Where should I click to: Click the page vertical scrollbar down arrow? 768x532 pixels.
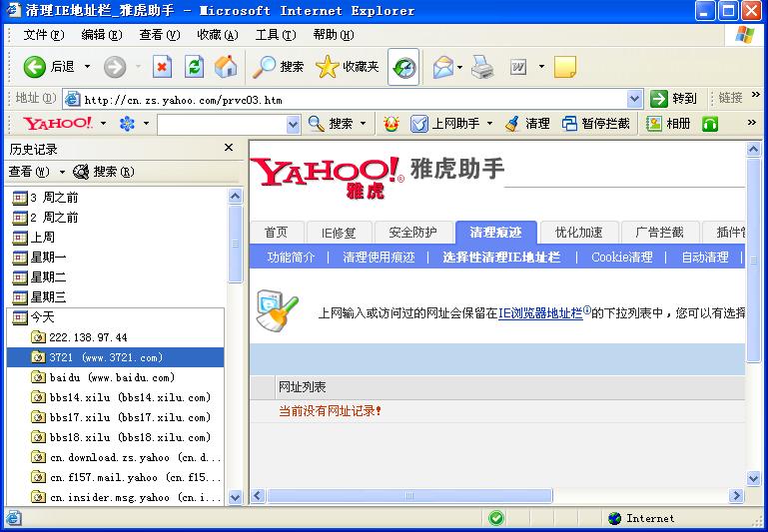click(753, 478)
